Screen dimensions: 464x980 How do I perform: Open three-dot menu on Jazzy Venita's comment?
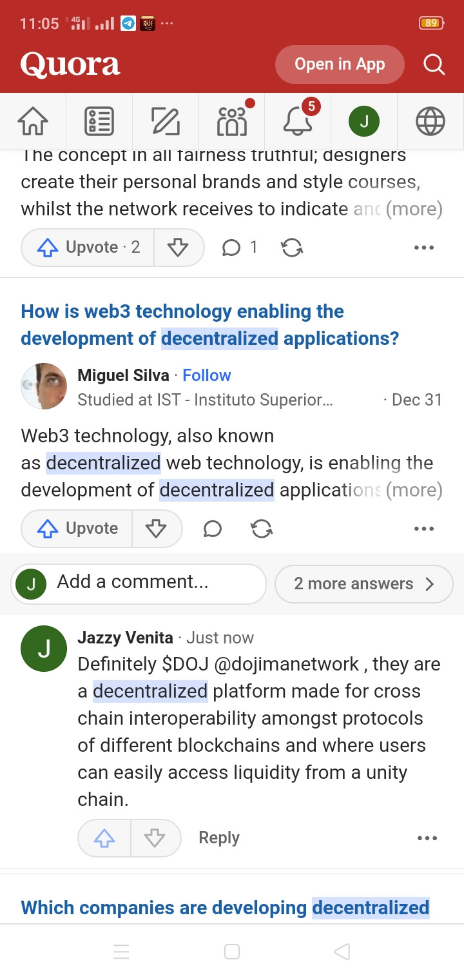point(427,838)
